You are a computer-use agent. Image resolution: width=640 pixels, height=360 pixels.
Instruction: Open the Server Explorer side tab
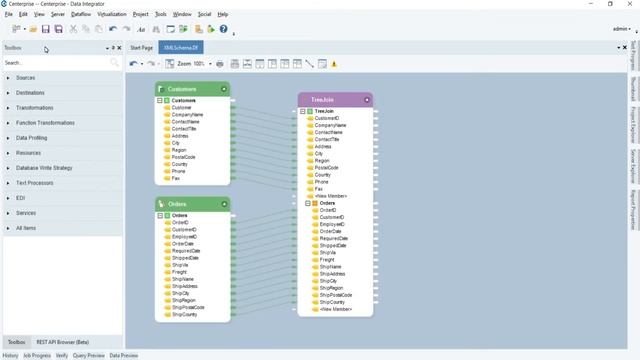(633, 166)
